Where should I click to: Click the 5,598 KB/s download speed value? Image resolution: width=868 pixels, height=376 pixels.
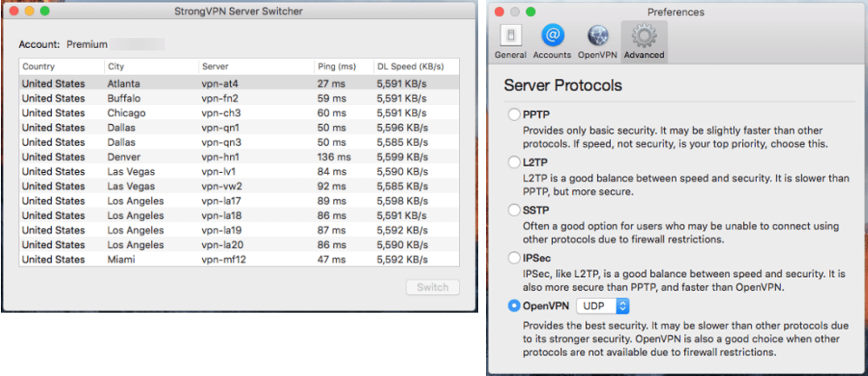click(402, 201)
